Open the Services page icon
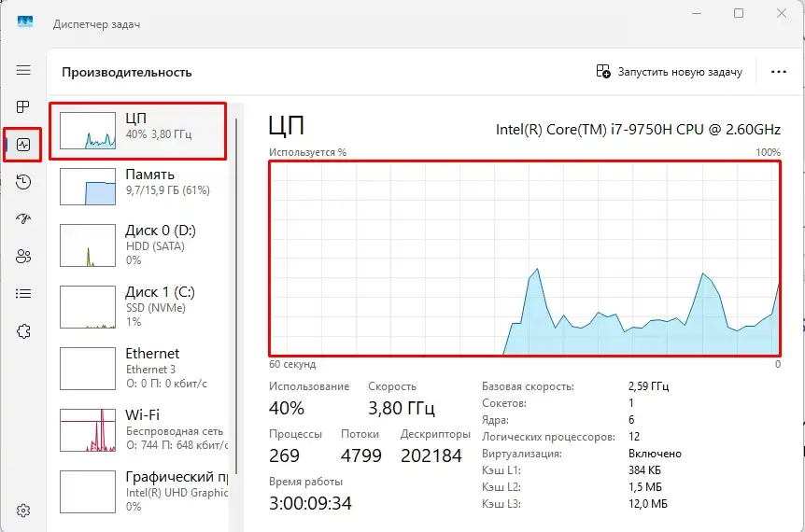The image size is (805, 532). [x=23, y=331]
